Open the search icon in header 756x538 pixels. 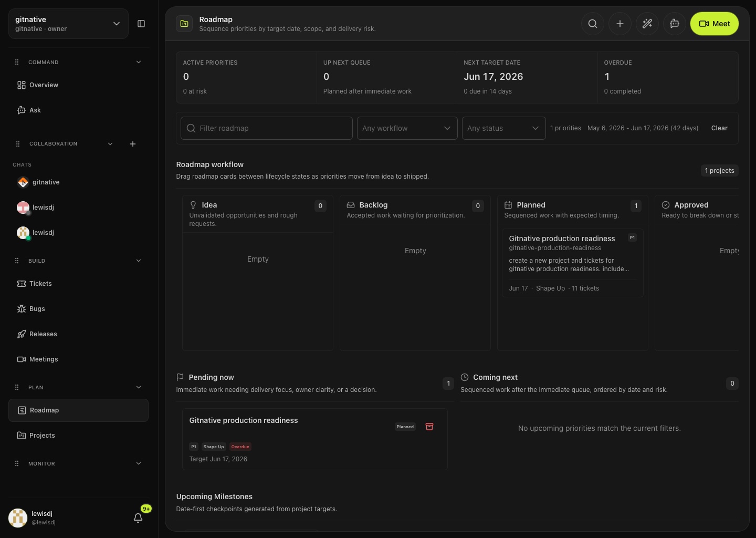click(x=593, y=24)
